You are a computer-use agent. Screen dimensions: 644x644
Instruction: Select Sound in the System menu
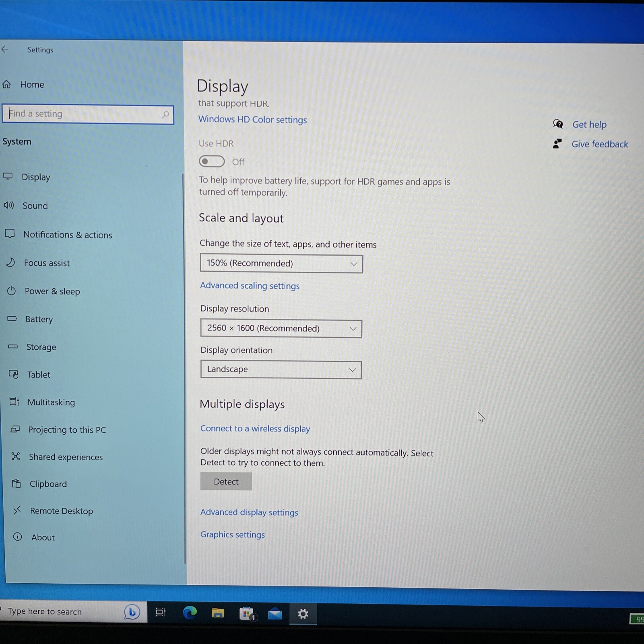(x=35, y=206)
